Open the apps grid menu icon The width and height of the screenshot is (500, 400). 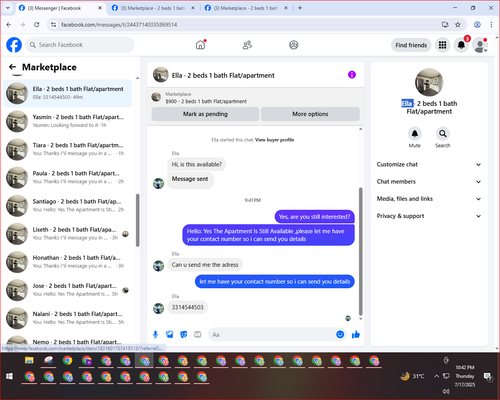point(442,45)
